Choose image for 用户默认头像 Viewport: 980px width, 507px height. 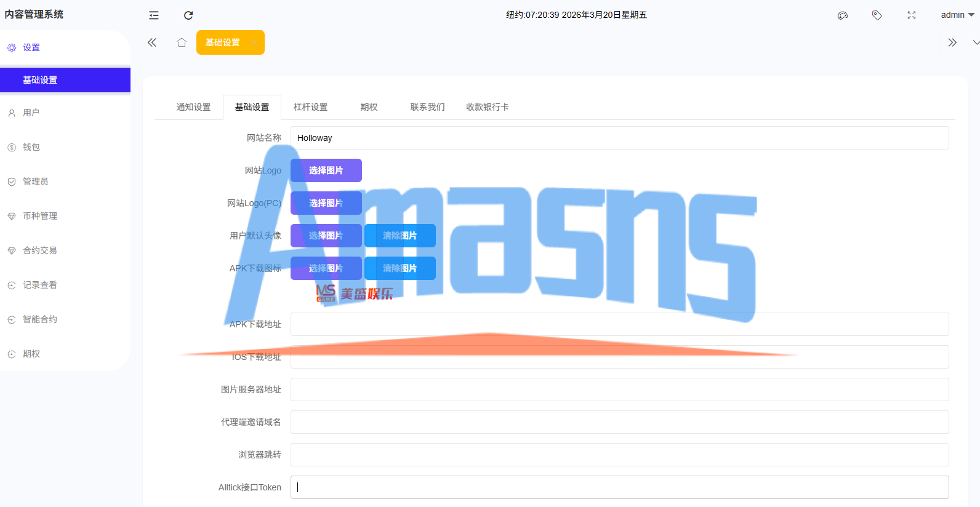click(326, 236)
